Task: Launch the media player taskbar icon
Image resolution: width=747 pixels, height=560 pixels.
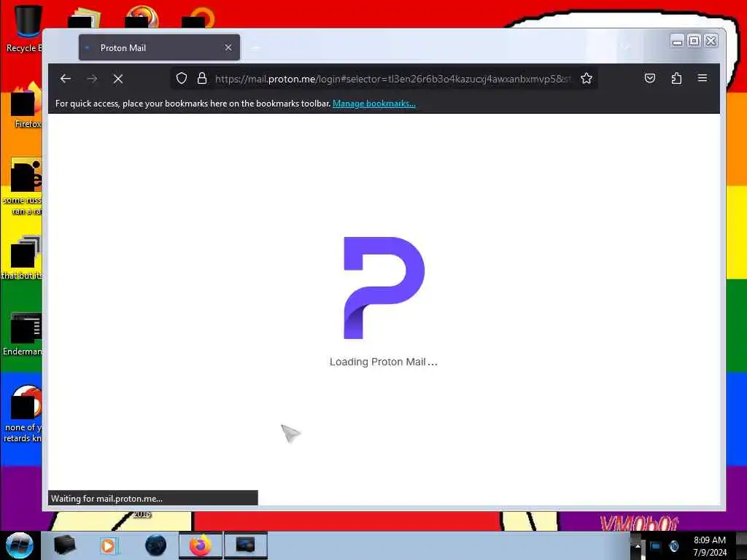Action: coord(108,545)
